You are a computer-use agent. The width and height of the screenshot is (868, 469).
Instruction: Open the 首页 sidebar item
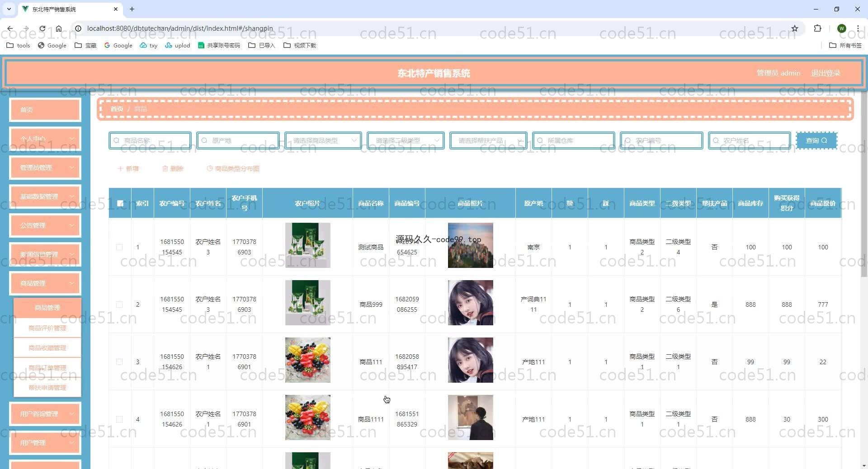coord(45,110)
